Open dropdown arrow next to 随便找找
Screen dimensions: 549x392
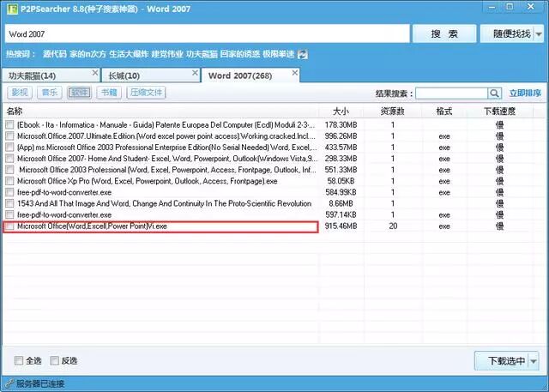[x=539, y=34]
